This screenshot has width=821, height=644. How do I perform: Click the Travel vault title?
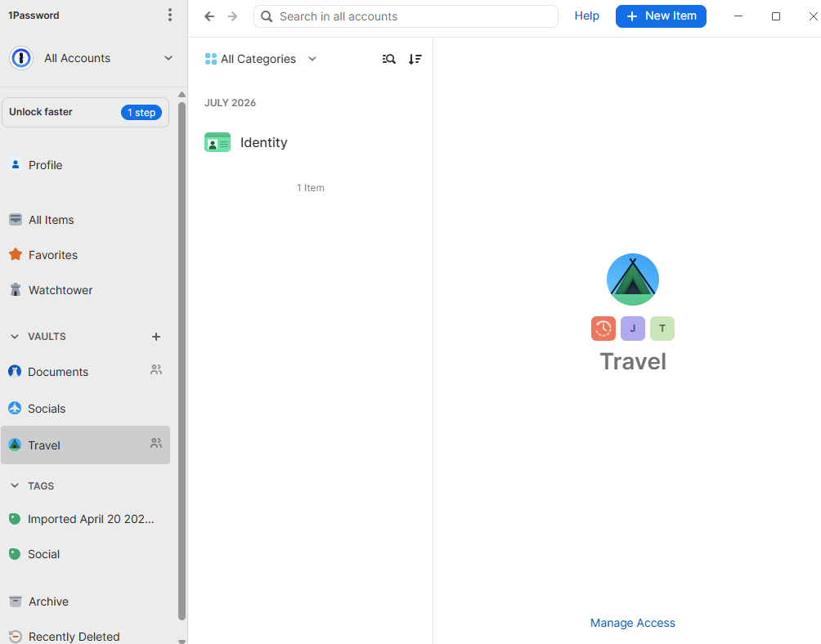632,361
